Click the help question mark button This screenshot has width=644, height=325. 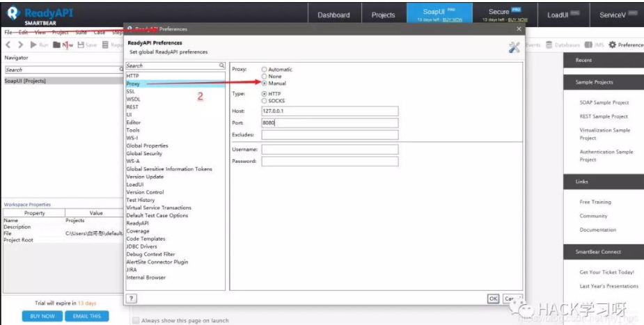tap(131, 299)
